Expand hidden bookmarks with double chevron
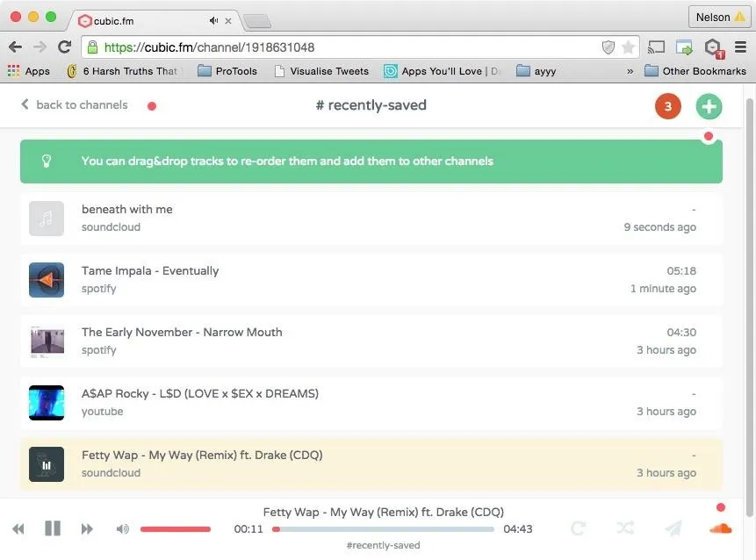Viewport: 756px width, 560px height. (630, 71)
